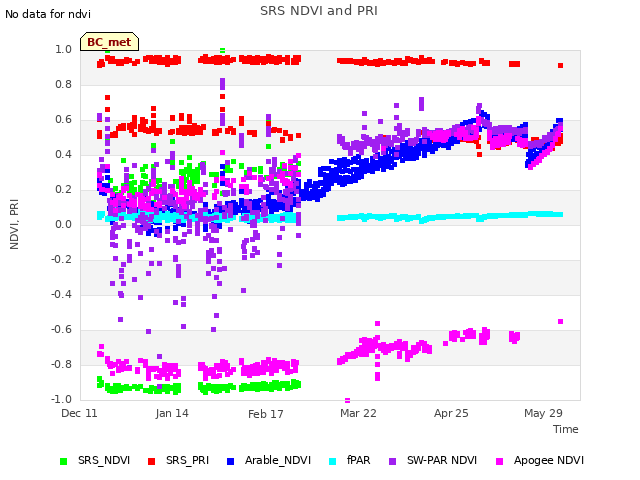The image size is (640, 480).
Task: Toggle the Arable_NDVI series legend label
Action: coord(278,460)
